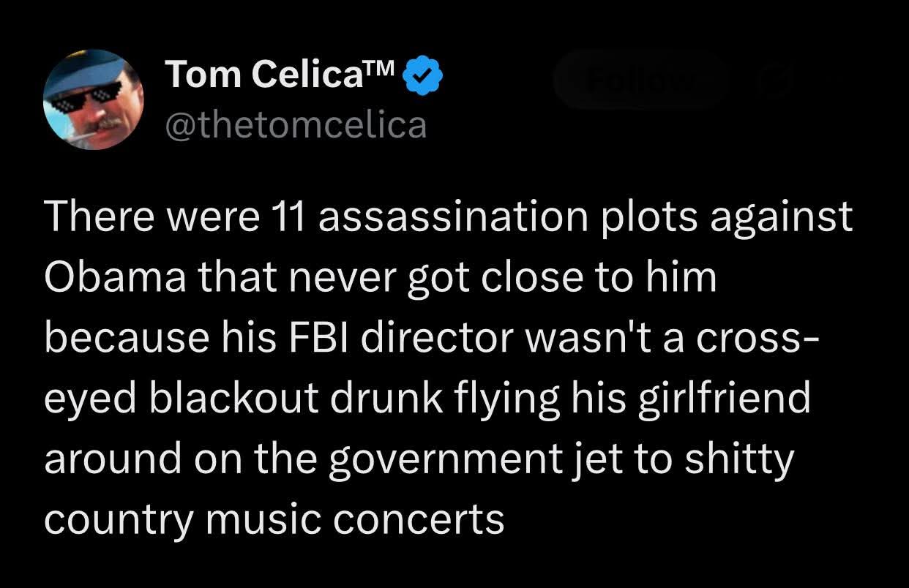Click the word "There" starting the tweet
Screen dimensions: 909x588
tap(97, 218)
